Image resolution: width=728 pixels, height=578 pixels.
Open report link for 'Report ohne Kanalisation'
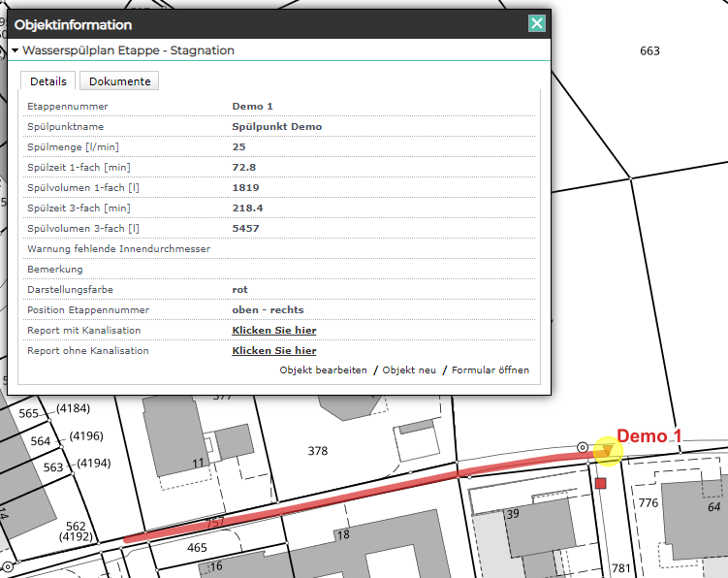tap(273, 351)
